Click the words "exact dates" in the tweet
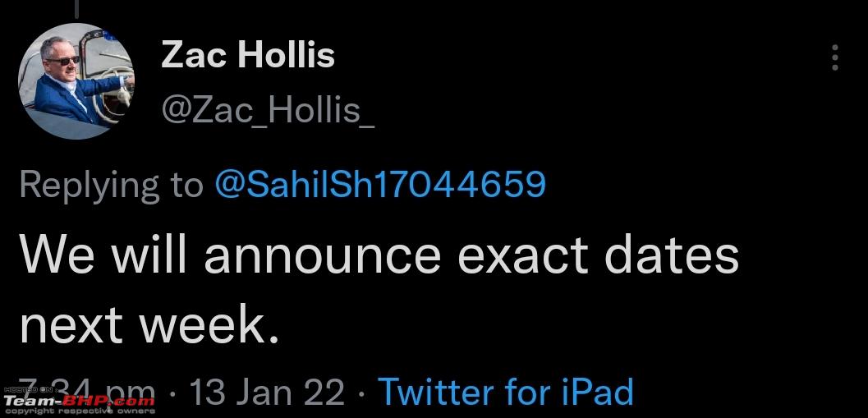This screenshot has width=868, height=418. [x=599, y=255]
